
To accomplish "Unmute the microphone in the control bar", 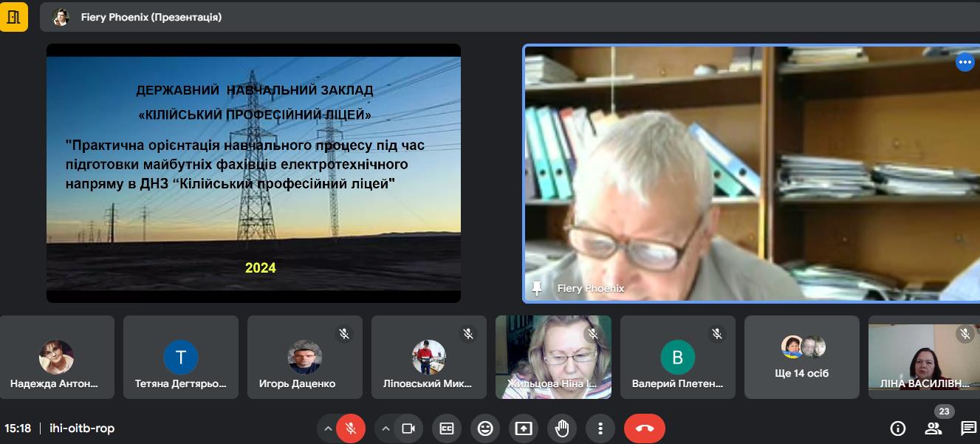I will pyautogui.click(x=351, y=428).
